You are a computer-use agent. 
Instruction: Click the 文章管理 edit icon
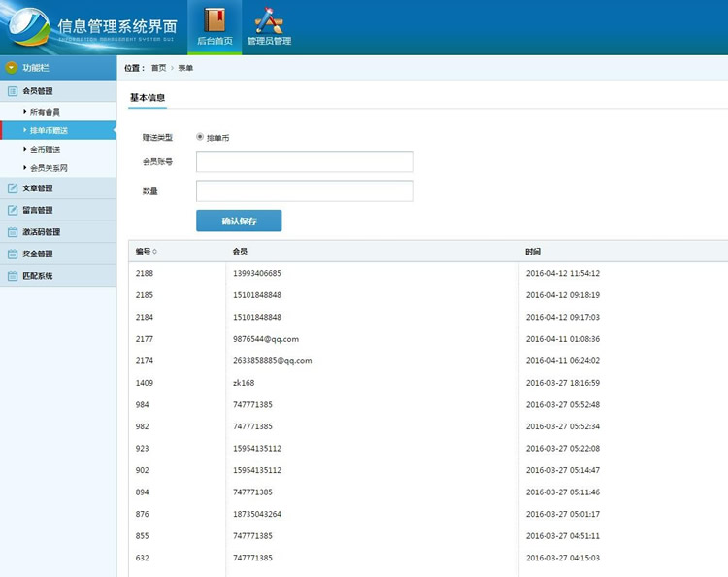13,188
